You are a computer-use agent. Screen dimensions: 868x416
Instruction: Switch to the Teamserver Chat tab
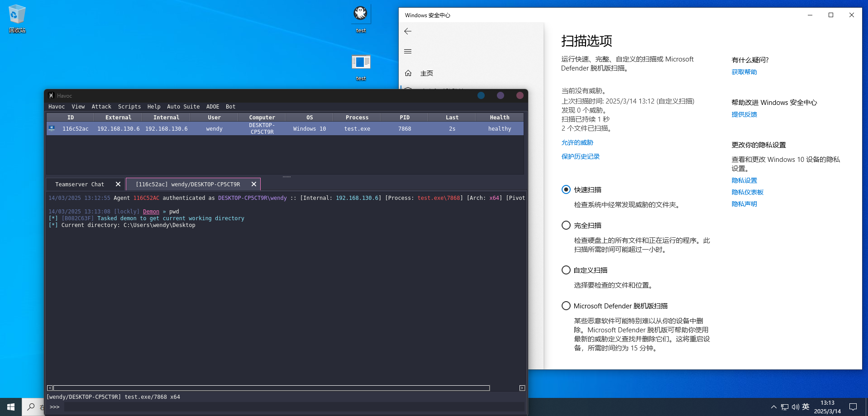(80, 184)
